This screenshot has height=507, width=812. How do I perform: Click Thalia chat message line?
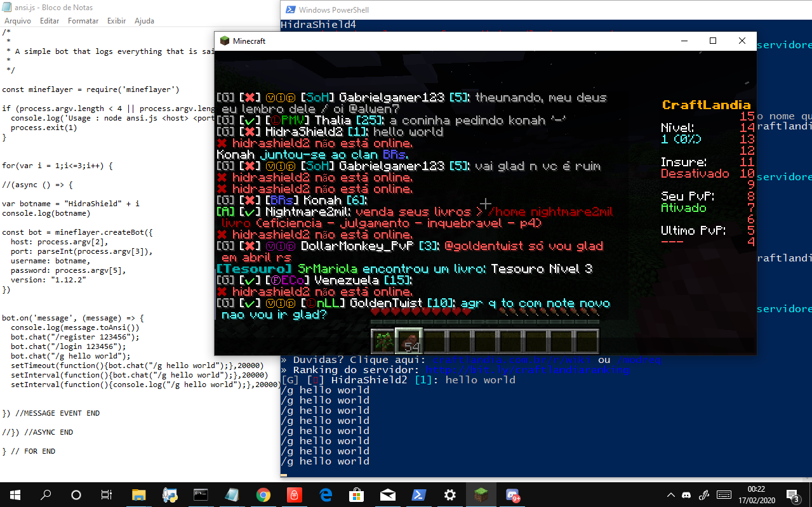pos(391,121)
